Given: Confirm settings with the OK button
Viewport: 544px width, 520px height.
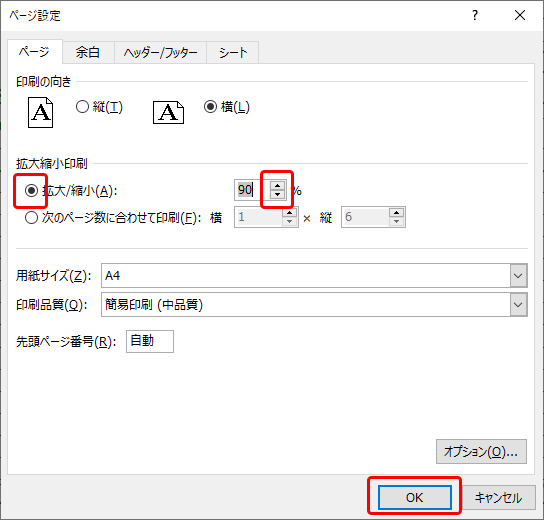Looking at the screenshot, I should point(415,497).
